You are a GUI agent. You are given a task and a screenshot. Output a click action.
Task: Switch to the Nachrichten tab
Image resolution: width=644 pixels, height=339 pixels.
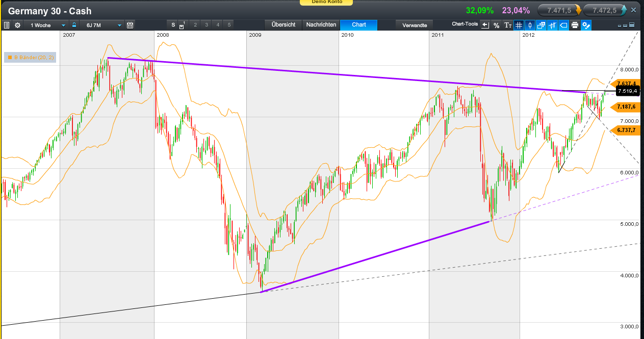[x=320, y=24]
